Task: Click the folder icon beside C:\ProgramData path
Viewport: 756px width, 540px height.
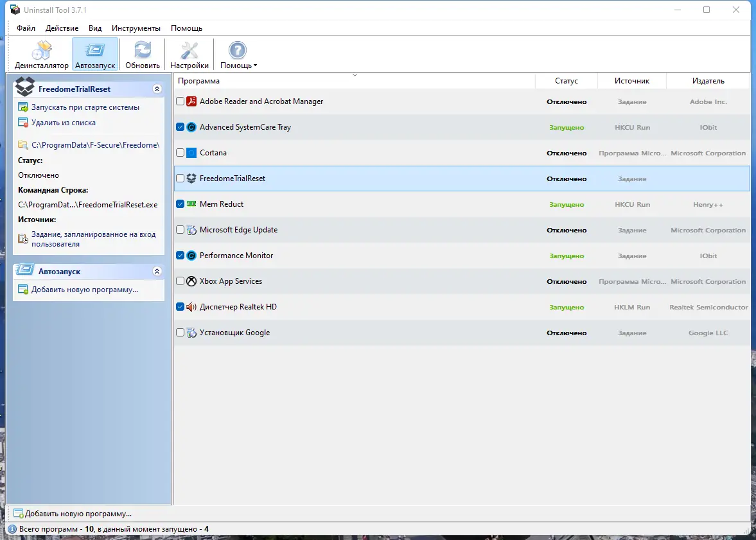Action: pos(22,144)
